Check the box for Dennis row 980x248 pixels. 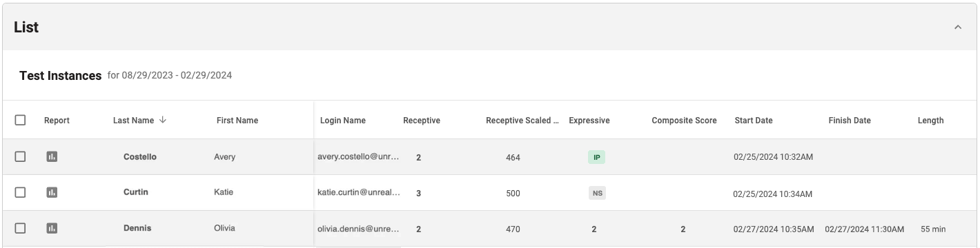(x=21, y=228)
